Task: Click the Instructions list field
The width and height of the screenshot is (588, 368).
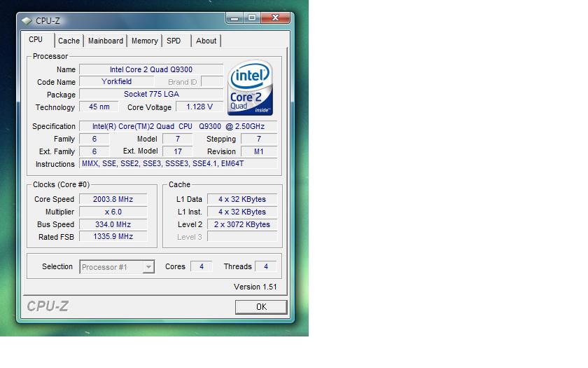Action: point(178,164)
